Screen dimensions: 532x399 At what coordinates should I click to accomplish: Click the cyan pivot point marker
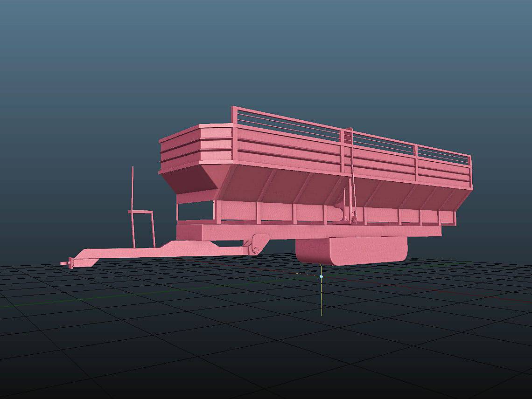321,276
